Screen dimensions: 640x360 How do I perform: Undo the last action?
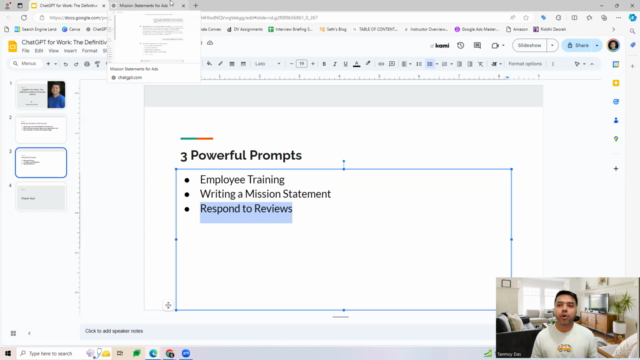[x=65, y=64]
